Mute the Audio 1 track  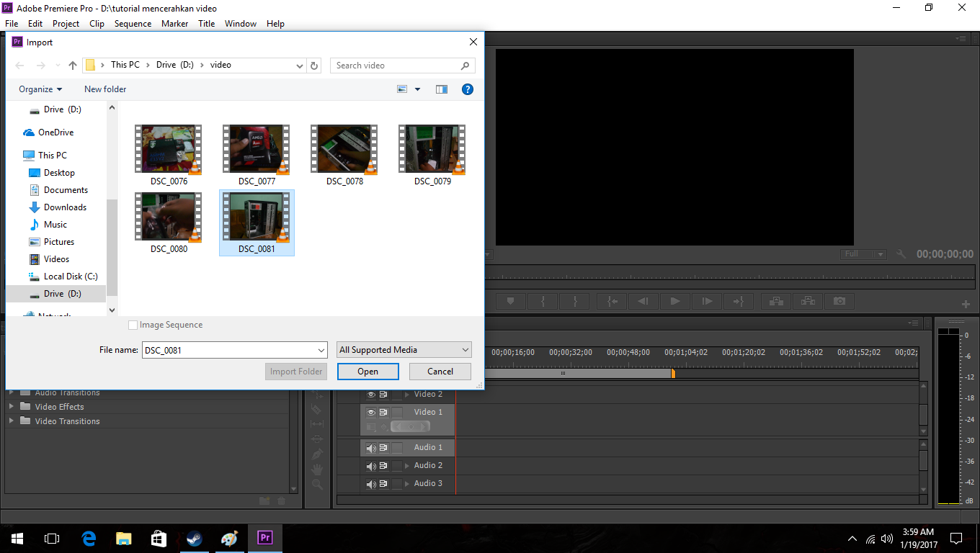[x=371, y=448]
